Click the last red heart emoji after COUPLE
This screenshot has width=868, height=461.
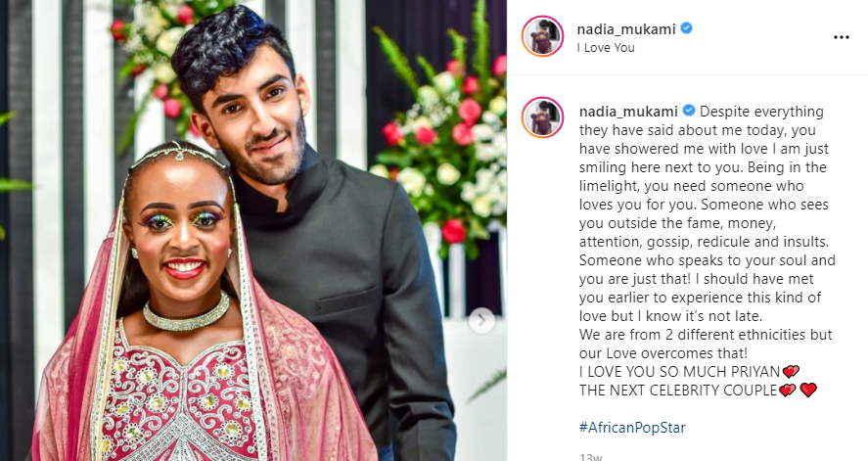pos(808,391)
